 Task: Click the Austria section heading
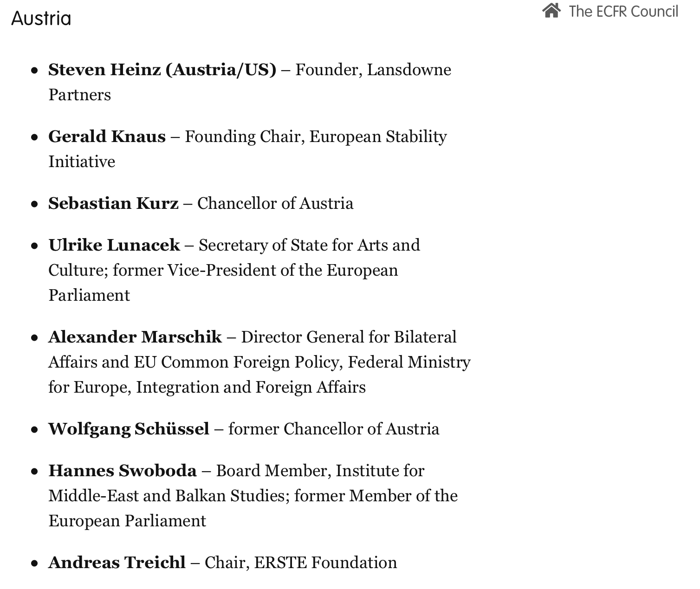41,19
